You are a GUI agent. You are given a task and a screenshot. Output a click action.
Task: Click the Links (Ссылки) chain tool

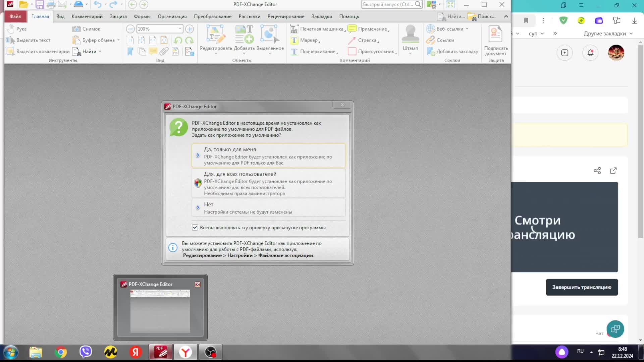click(x=440, y=40)
